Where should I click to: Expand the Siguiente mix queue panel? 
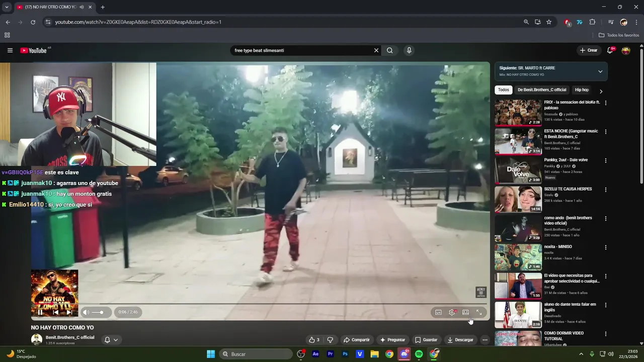600,71
